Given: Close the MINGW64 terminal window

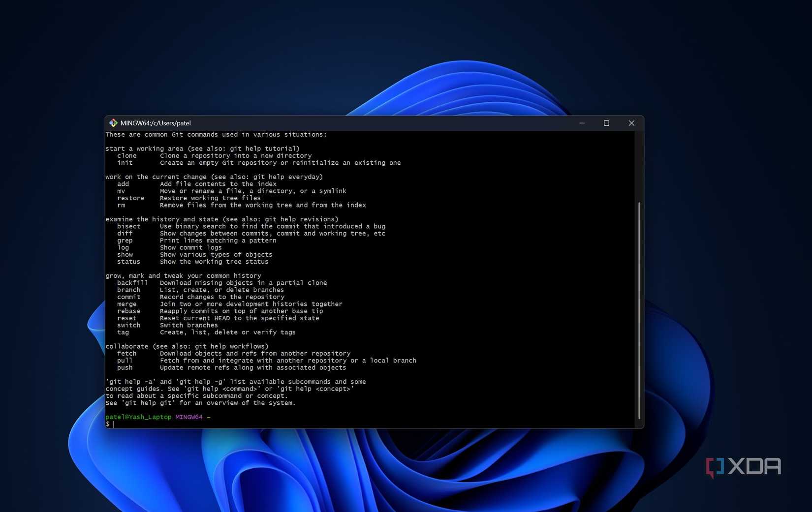Looking at the screenshot, I should click(631, 123).
